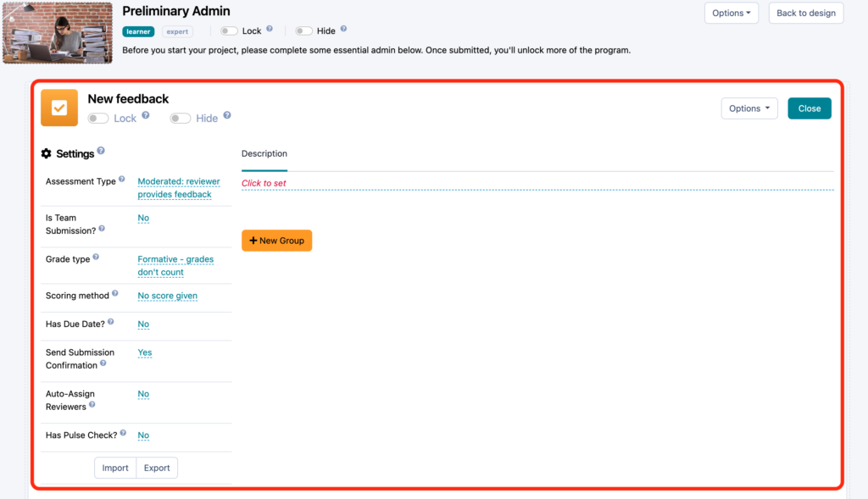
Task: Click help icon beside Has Pulse Check
Action: point(123,434)
